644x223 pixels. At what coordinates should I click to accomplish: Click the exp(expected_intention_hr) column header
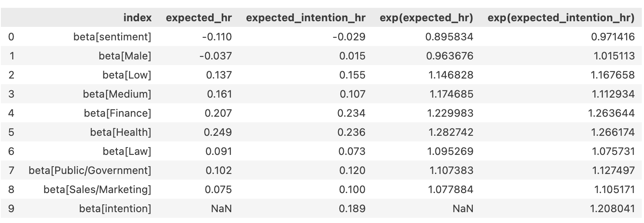(x=561, y=18)
